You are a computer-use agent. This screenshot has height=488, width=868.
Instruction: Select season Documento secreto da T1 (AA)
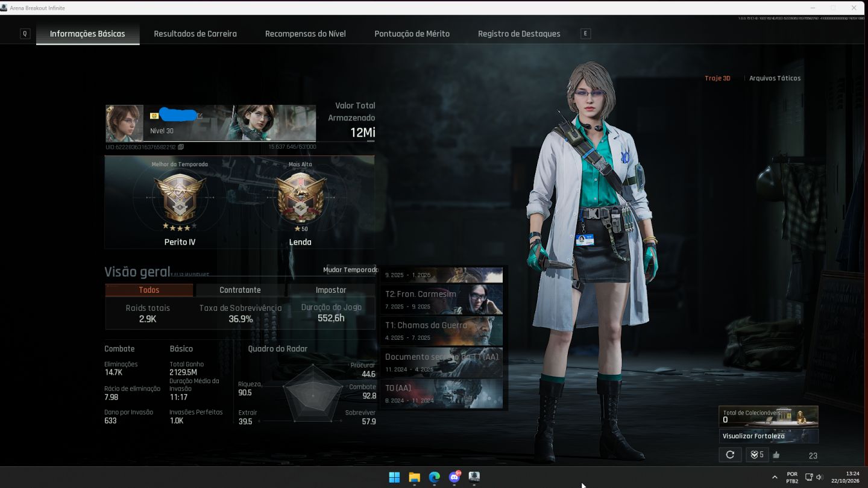(x=443, y=362)
